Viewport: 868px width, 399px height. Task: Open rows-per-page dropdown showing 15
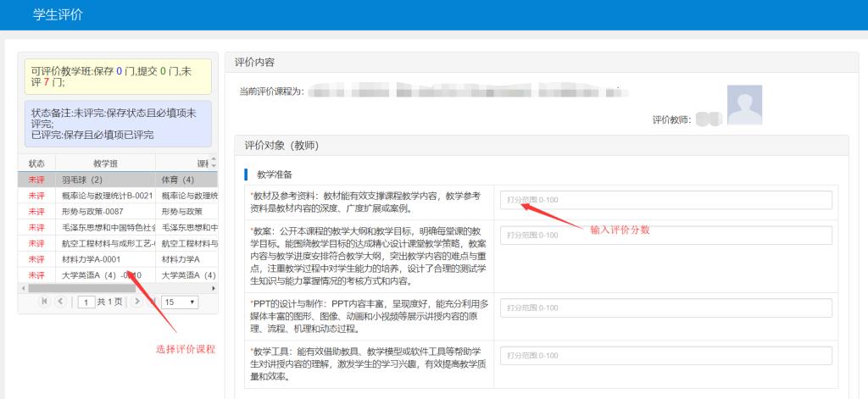coord(180,302)
